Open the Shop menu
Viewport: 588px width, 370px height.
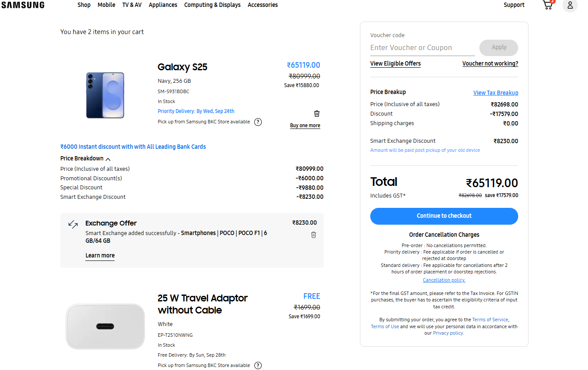tap(84, 5)
